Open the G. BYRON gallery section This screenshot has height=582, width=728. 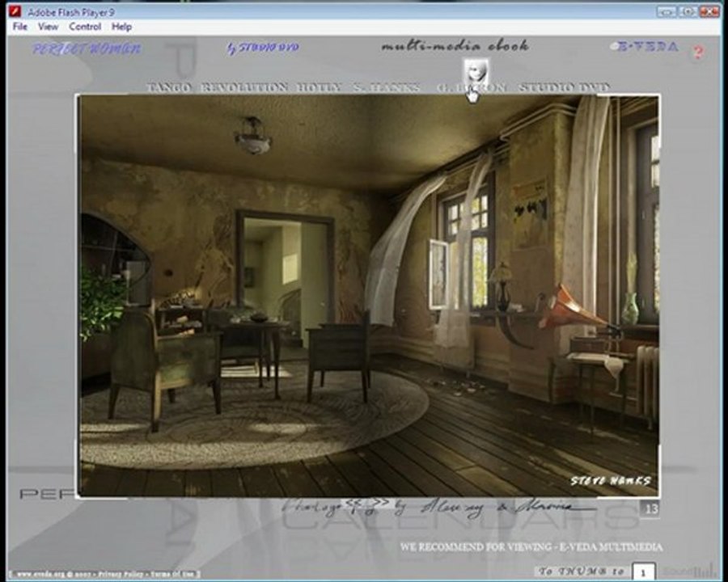pyautogui.click(x=472, y=87)
